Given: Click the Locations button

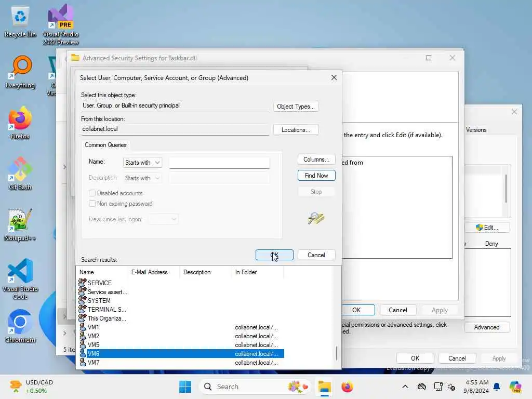Looking at the screenshot, I should [296, 130].
